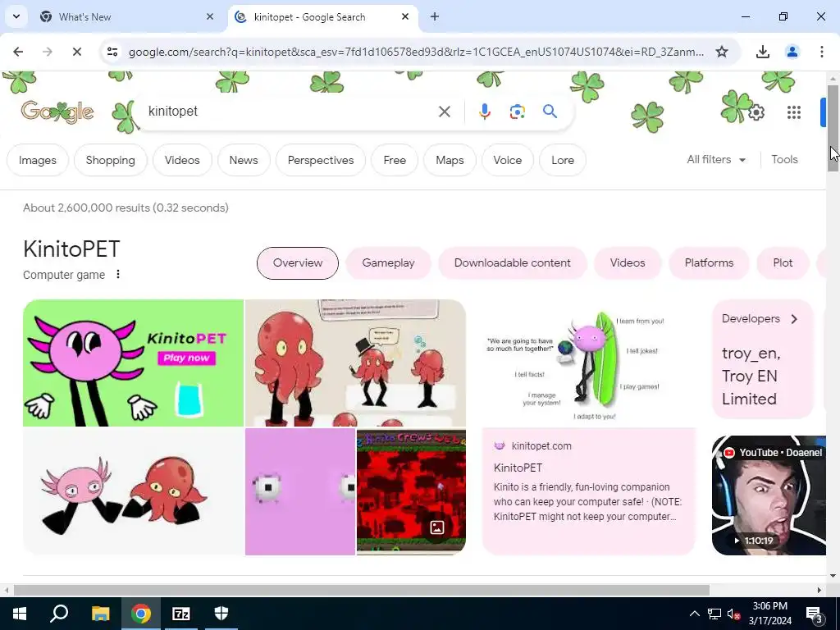Click the browser forward arrow
Screen dimensions: 840x630
[x=47, y=52]
